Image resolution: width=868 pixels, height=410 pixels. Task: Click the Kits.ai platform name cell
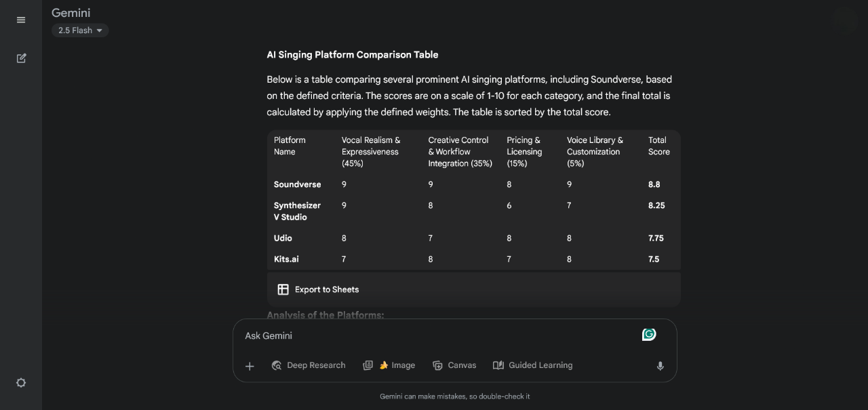click(x=286, y=259)
